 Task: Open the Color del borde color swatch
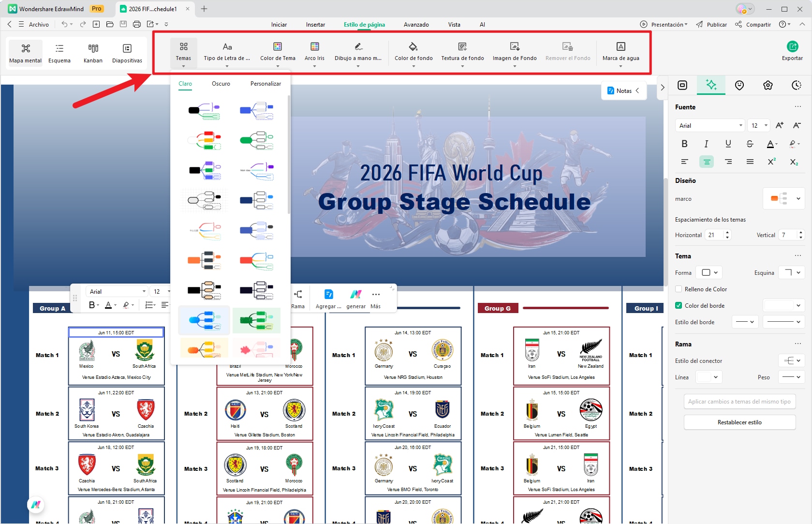coord(783,305)
